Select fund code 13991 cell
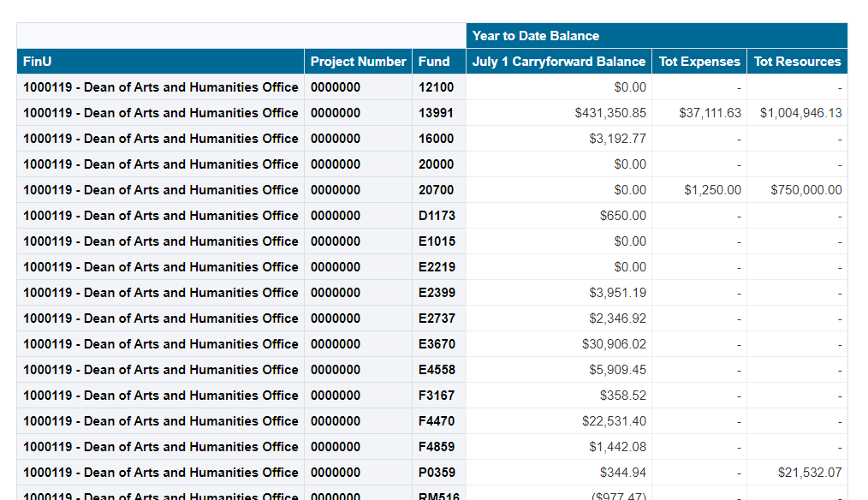 tap(437, 113)
